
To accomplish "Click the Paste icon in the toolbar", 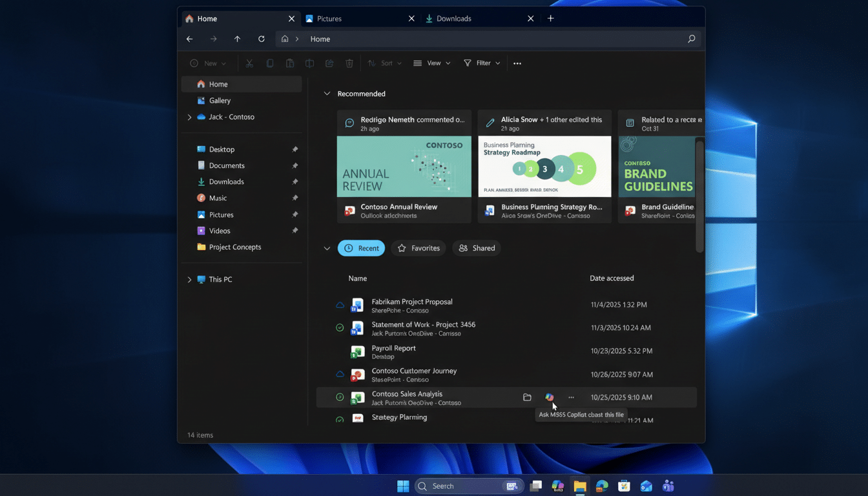I will pos(289,63).
